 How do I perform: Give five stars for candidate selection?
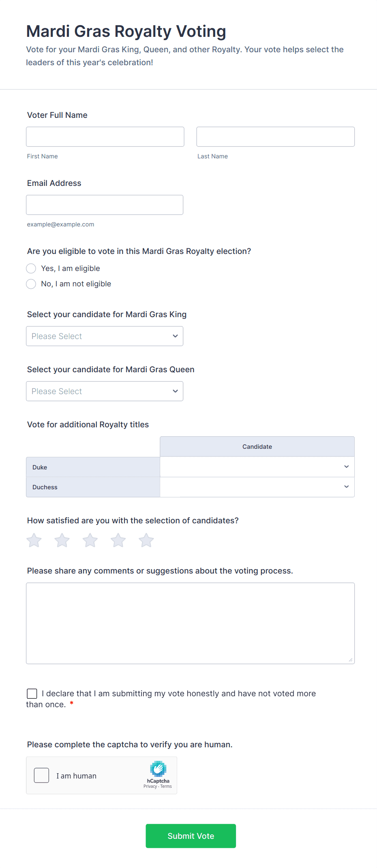point(146,540)
